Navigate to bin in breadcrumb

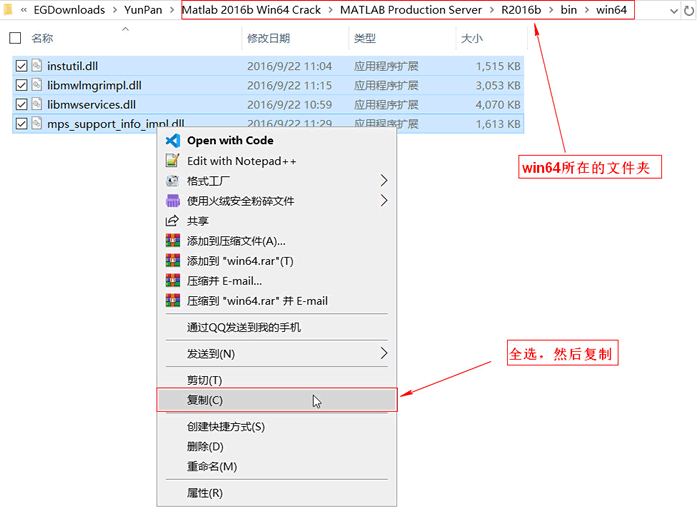coord(569,10)
